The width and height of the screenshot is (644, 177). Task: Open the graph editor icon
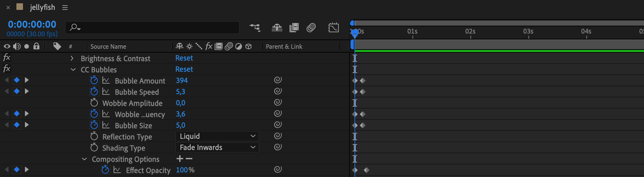coord(333,28)
